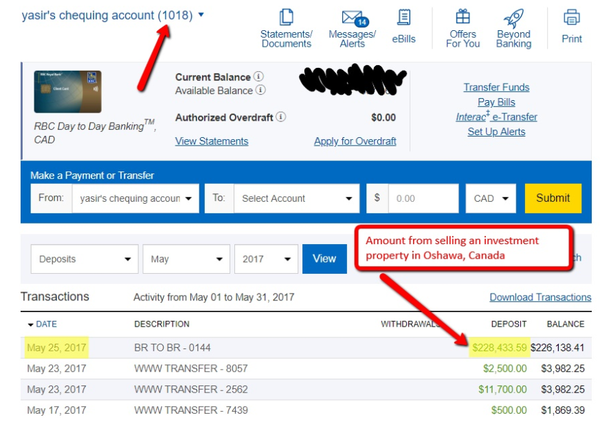
Task: Select the WWW TRANSFER - 7439 description
Action: [x=191, y=410]
